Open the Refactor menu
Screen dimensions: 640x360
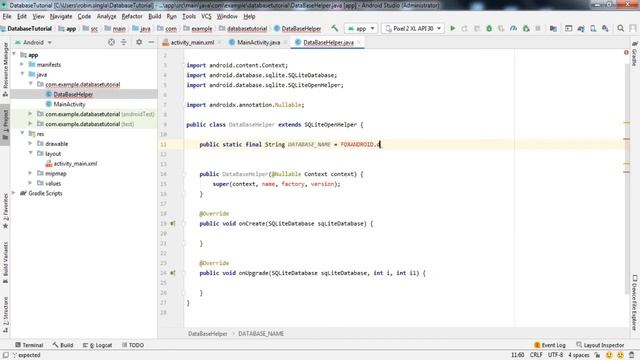(132, 16)
